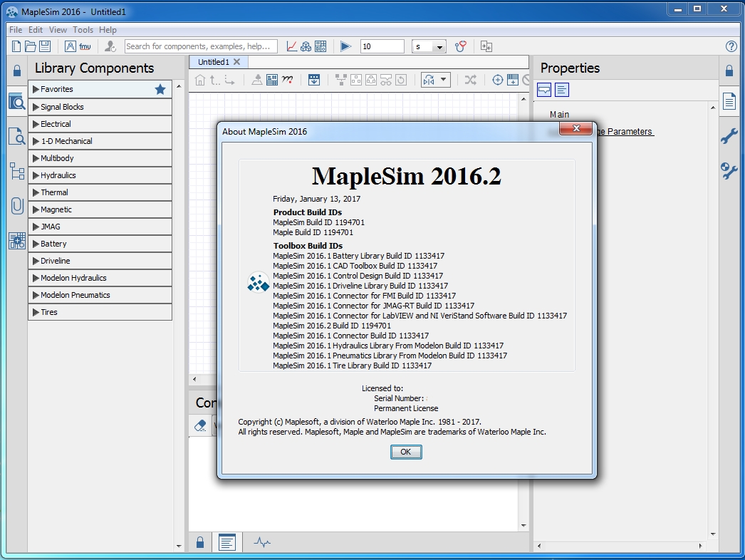The image size is (745, 560).
Task: Click the crossed shuffle arrows icon
Action: [470, 80]
